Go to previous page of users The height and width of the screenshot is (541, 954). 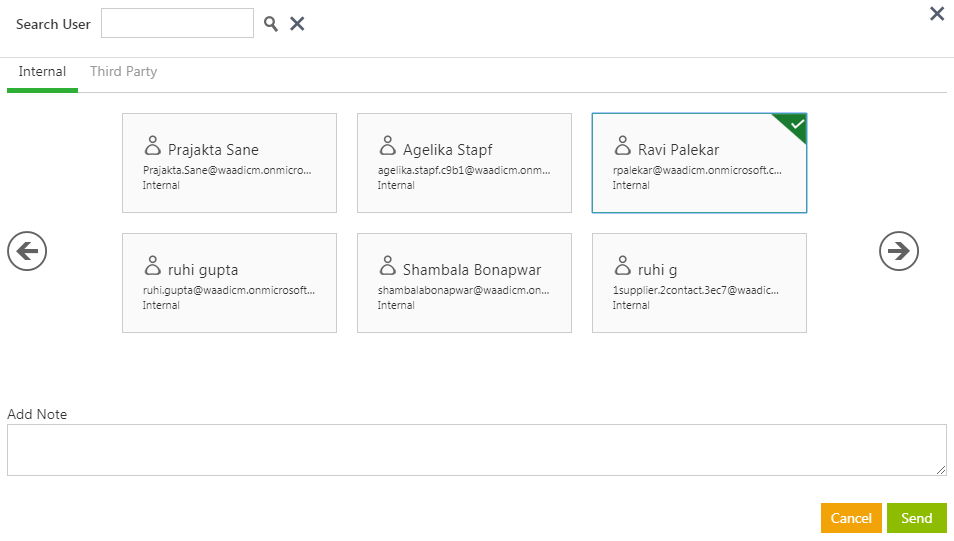pos(27,251)
